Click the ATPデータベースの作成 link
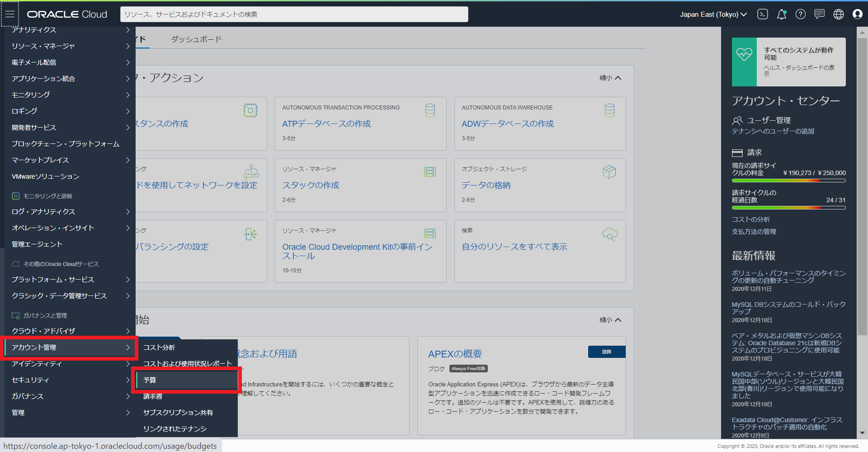 pyautogui.click(x=326, y=124)
